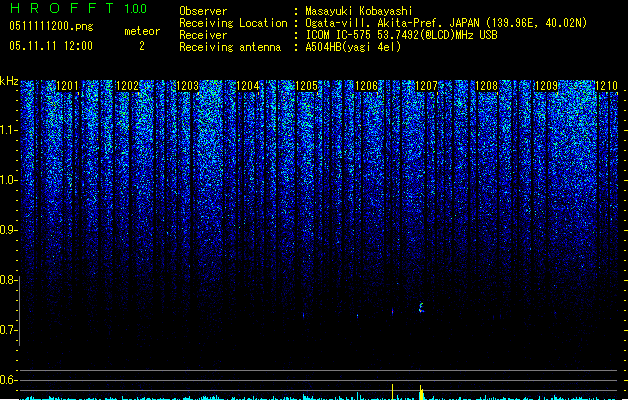Click the 1204 time marker
Screen dimensions: 629x400
[248, 86]
